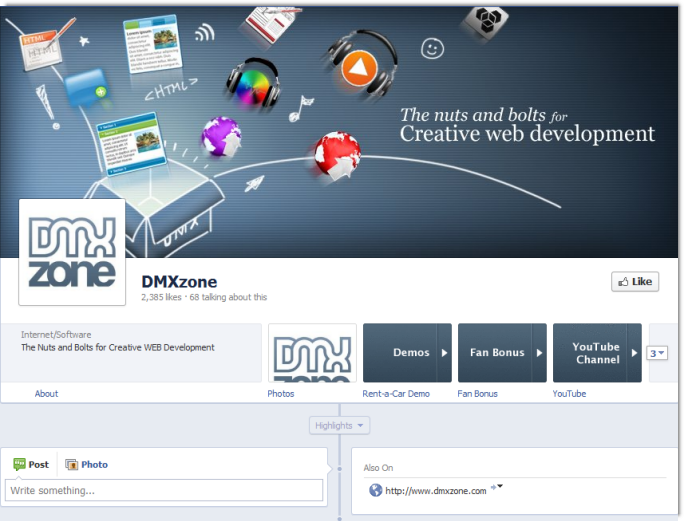Click the color wheel headphones icon in cover

coord(253,82)
